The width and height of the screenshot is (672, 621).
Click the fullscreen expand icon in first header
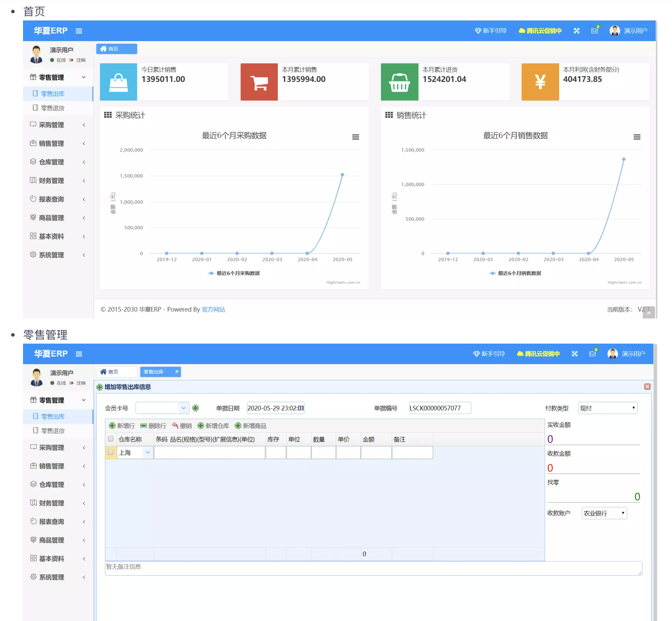pyautogui.click(x=576, y=31)
